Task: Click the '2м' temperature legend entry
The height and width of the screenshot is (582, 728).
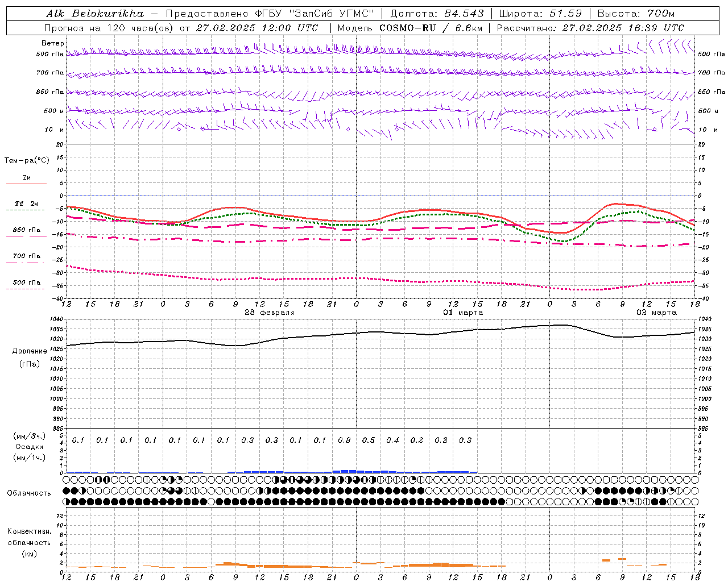Action: click(27, 178)
